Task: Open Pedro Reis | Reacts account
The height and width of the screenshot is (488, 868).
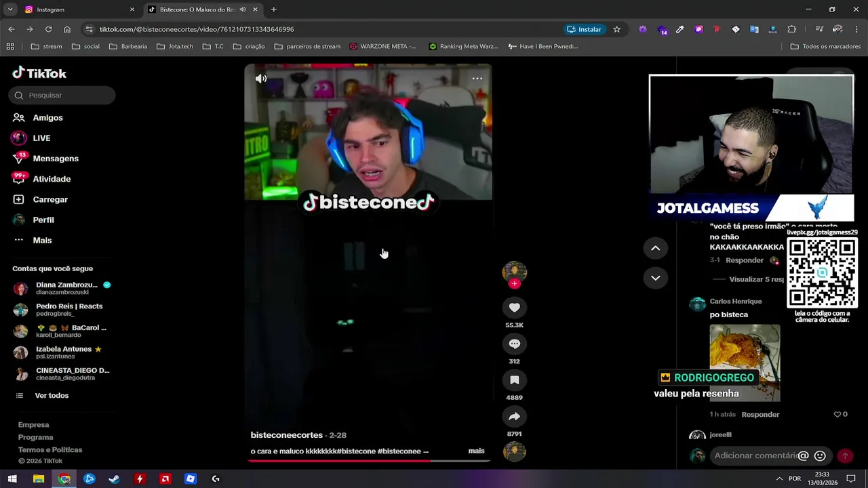Action: pos(62,310)
